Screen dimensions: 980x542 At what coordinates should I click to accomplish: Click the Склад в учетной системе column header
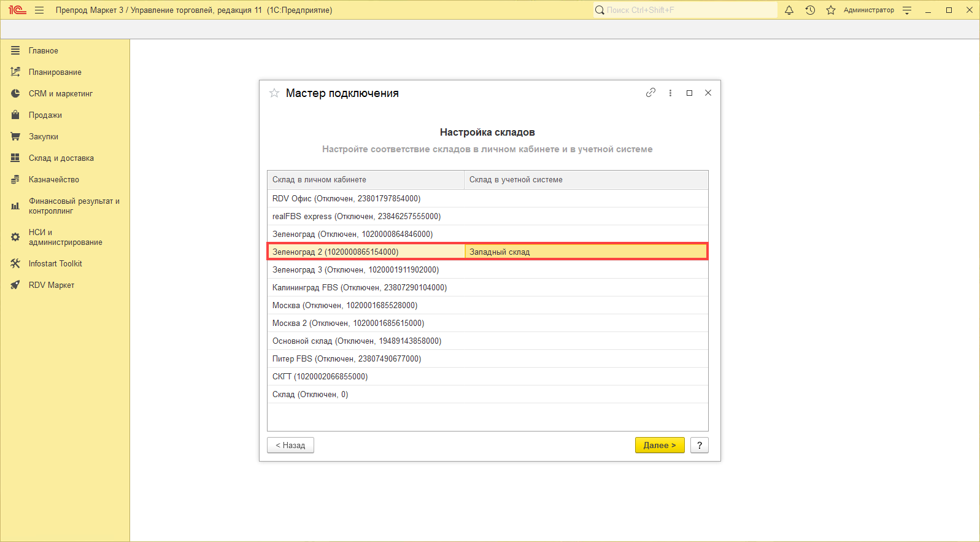585,179
